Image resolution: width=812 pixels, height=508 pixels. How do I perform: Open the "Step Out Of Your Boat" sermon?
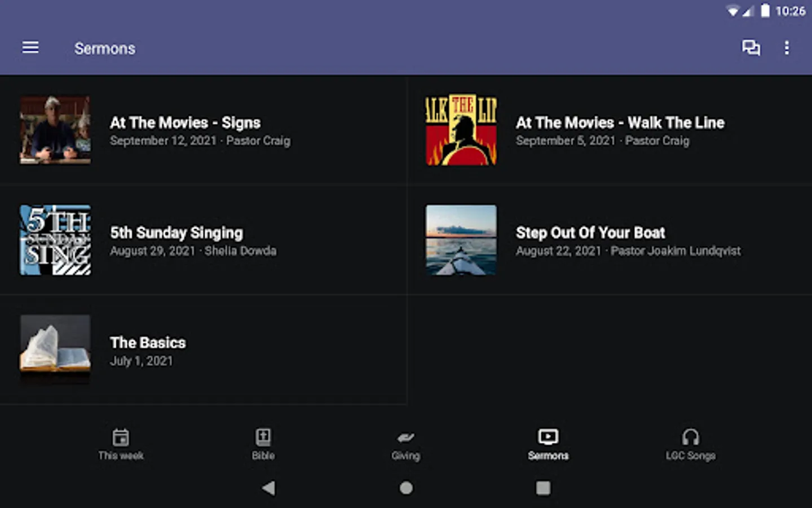(590, 233)
